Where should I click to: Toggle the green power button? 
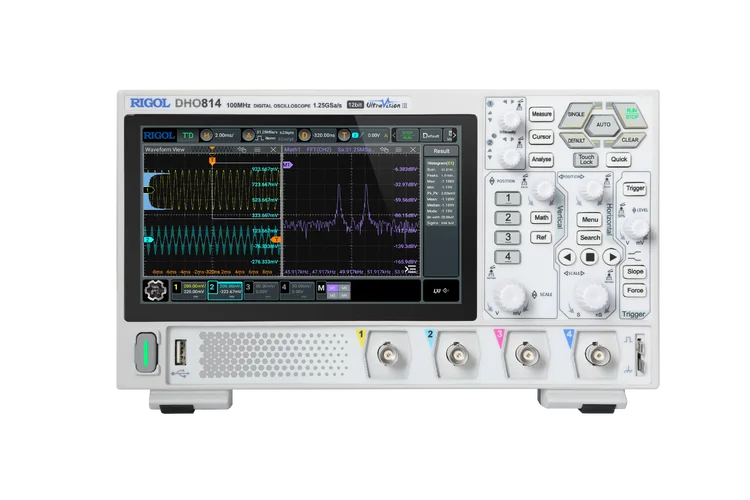[146, 353]
